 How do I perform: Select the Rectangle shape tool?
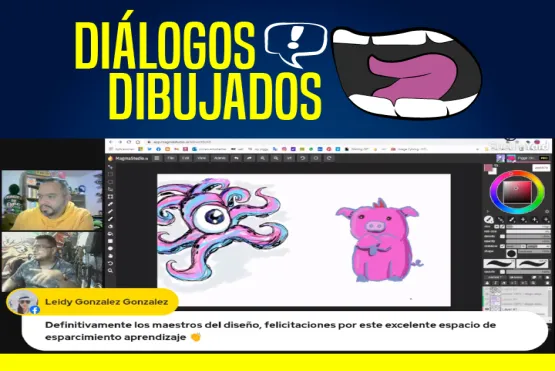tap(110, 241)
